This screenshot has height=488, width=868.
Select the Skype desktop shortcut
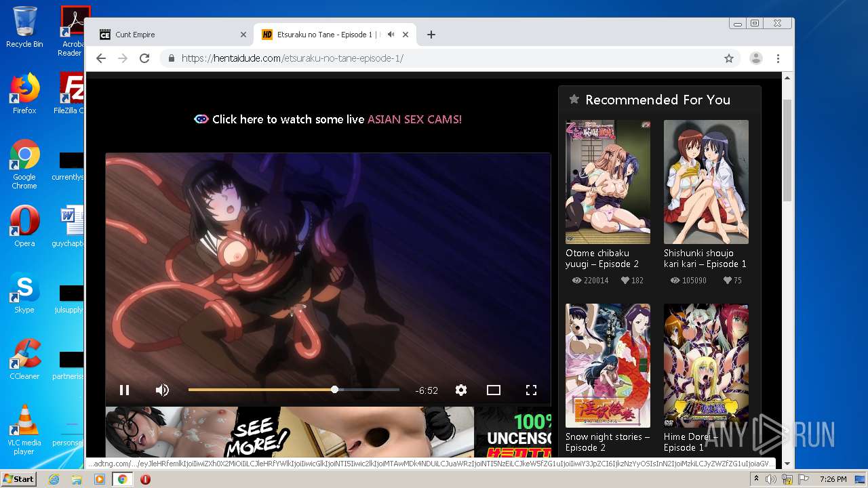[24, 293]
